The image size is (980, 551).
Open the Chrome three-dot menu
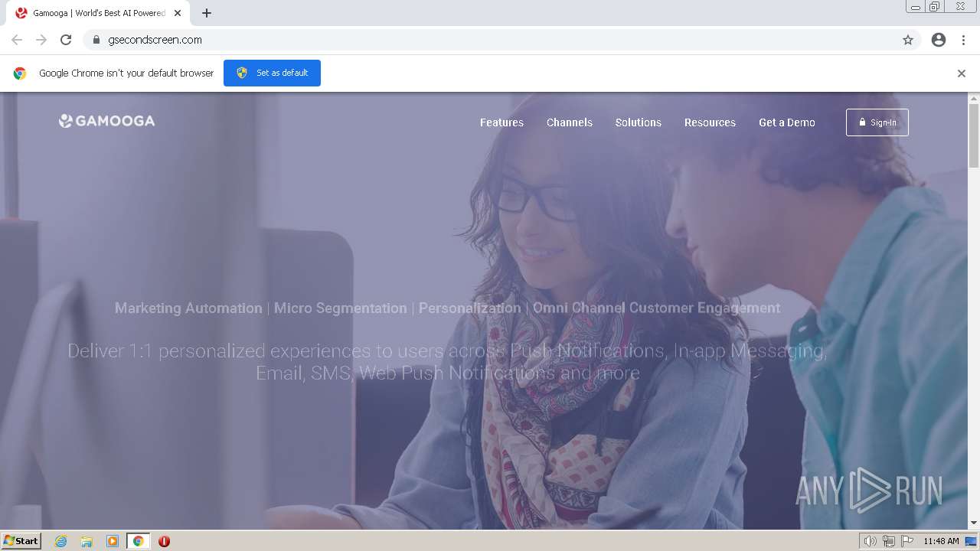click(x=964, y=40)
